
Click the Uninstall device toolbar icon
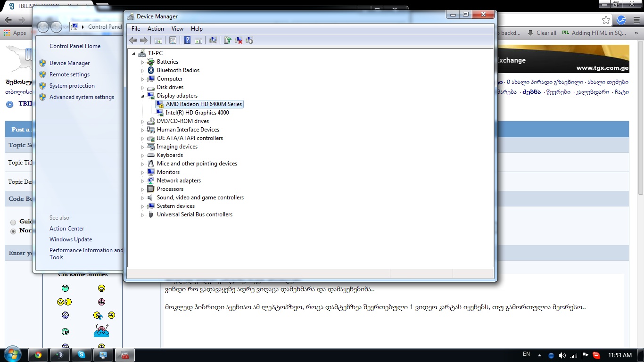click(239, 41)
